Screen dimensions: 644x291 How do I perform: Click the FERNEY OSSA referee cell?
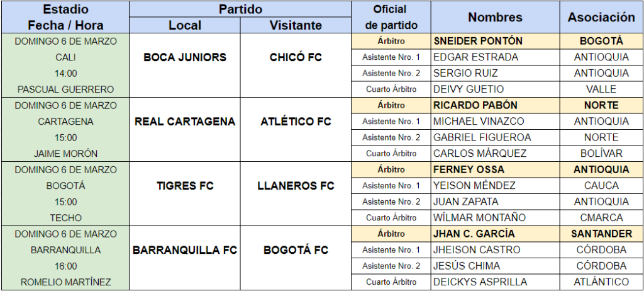click(x=496, y=169)
